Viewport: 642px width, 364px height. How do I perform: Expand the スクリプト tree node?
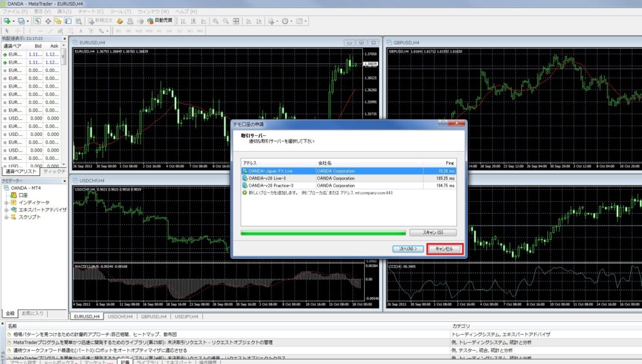tap(6, 217)
